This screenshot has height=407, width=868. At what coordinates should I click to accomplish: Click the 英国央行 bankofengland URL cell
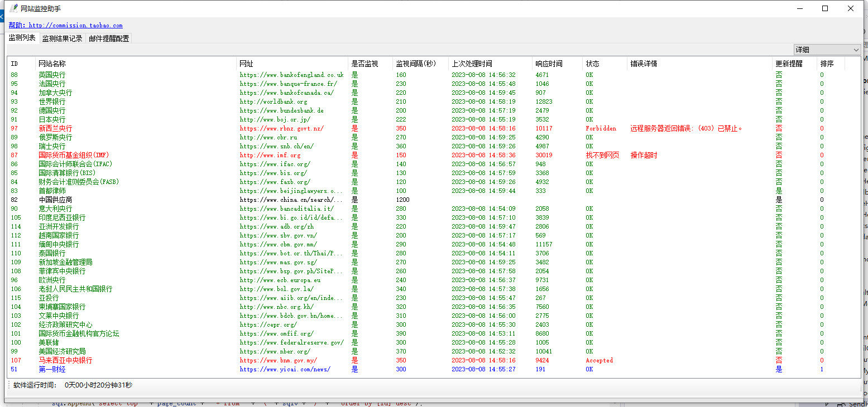291,75
